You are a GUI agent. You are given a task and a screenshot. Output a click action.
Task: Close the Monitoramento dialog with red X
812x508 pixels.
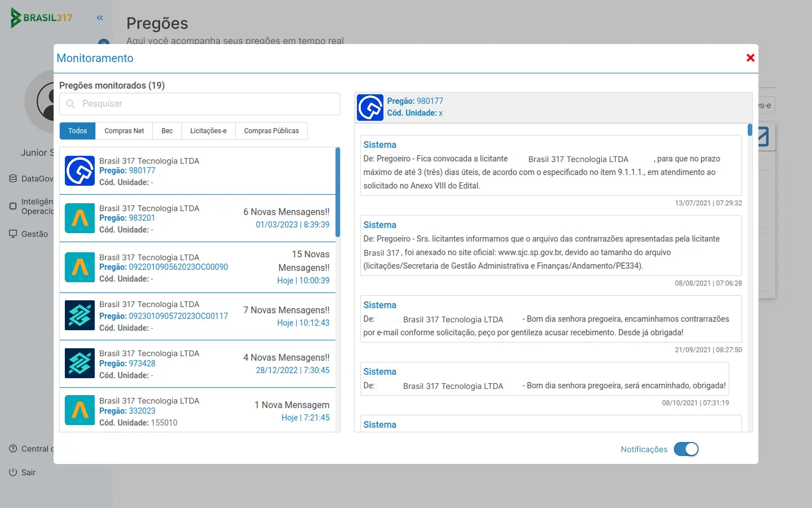click(750, 58)
